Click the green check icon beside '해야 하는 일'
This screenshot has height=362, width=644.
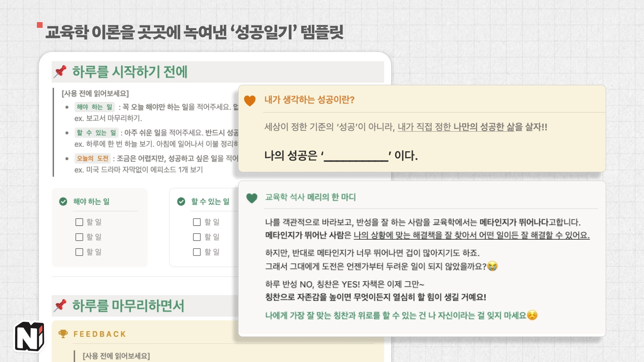(x=63, y=201)
